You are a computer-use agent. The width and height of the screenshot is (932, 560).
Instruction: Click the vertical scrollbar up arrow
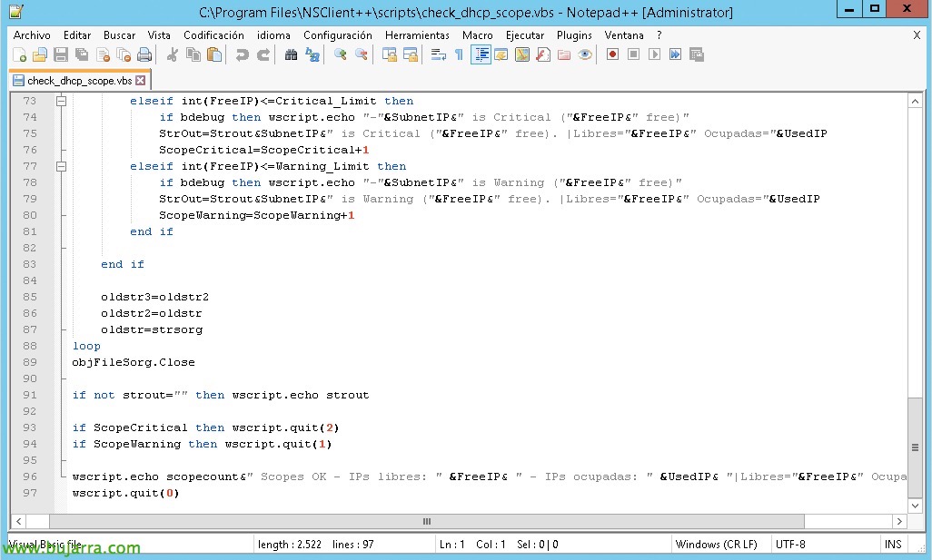tap(915, 101)
